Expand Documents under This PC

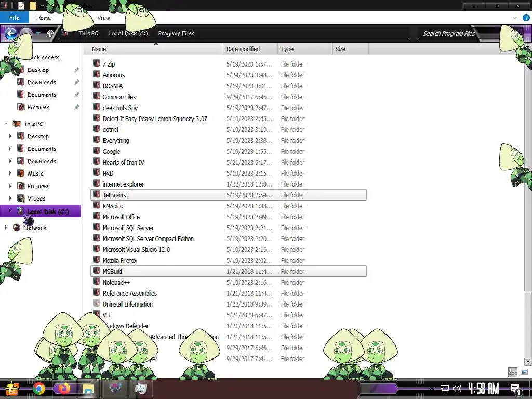pos(10,149)
